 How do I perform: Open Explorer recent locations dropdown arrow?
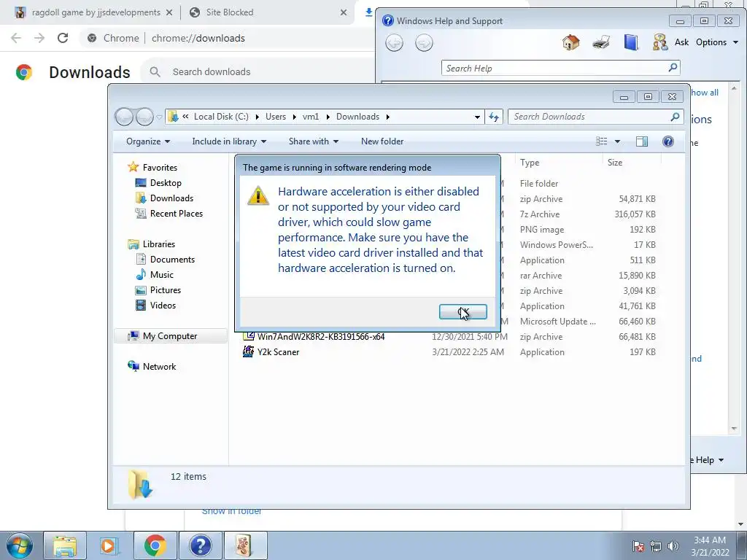(x=159, y=117)
